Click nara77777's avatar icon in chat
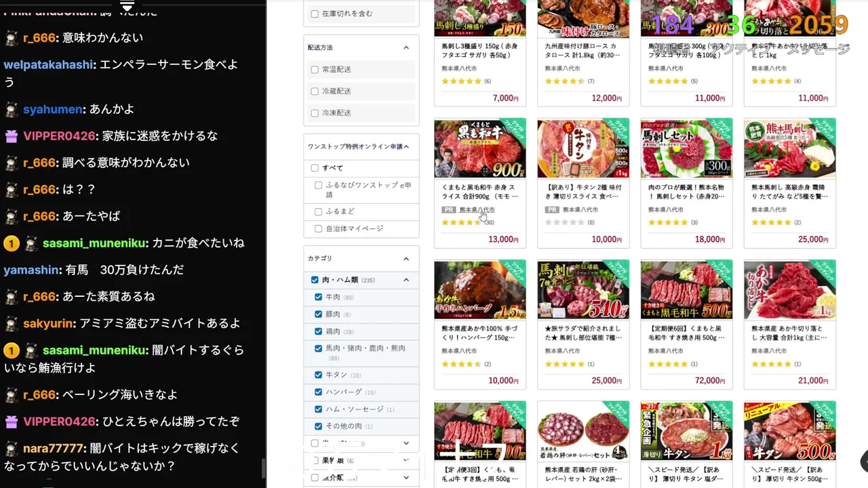 coord(12,449)
